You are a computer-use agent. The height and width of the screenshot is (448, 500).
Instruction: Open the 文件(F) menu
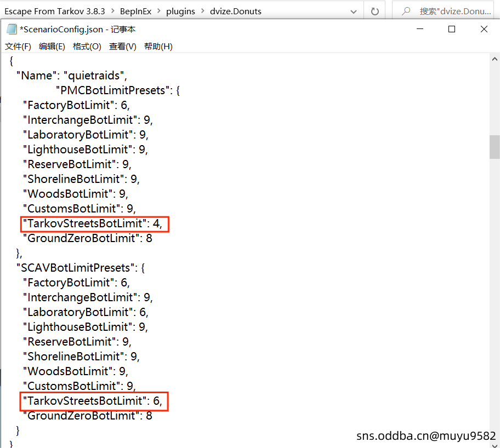pyautogui.click(x=18, y=47)
